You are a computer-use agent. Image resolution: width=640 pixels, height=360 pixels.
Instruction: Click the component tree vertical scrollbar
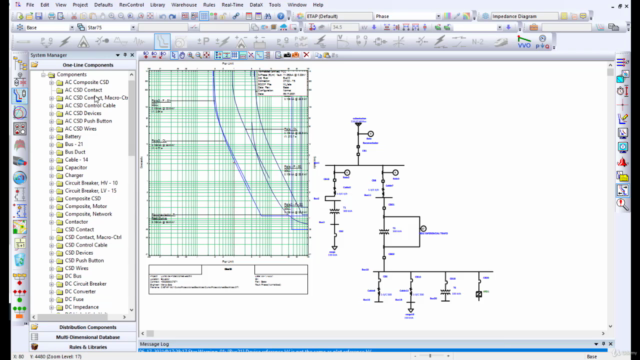click(x=131, y=118)
